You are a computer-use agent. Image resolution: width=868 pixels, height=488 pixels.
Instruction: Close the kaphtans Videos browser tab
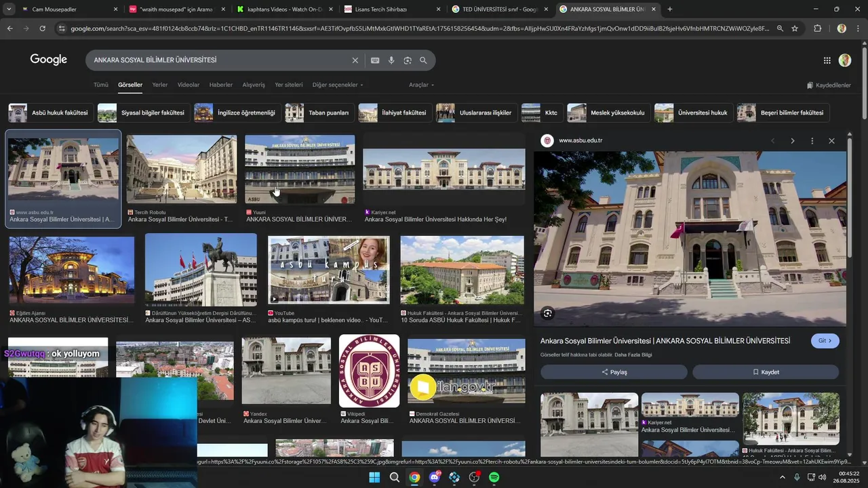[x=330, y=9]
